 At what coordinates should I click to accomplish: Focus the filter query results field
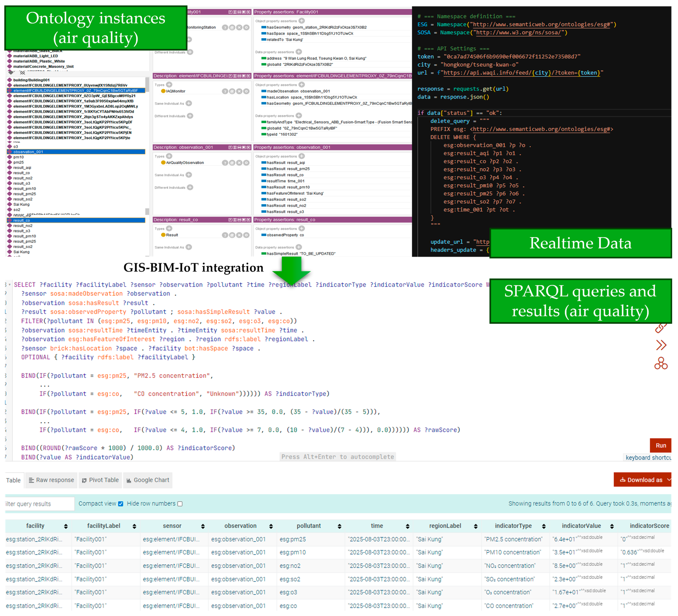click(39, 504)
